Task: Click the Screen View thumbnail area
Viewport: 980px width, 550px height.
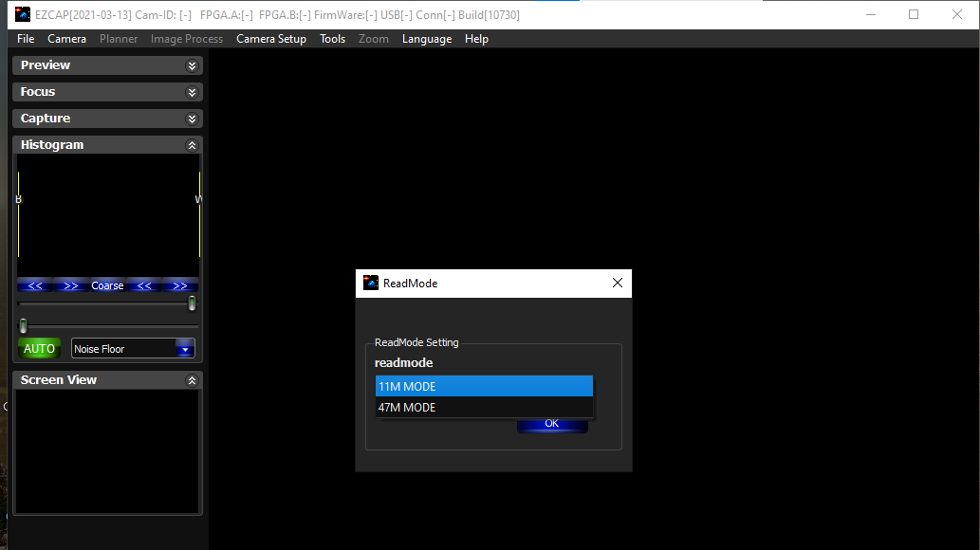Action: coord(107,451)
